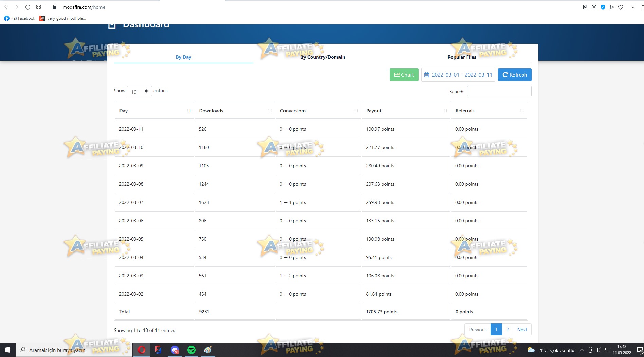The image size is (644, 357).
Task: Open Spotify from the taskbar
Action: coord(191,350)
